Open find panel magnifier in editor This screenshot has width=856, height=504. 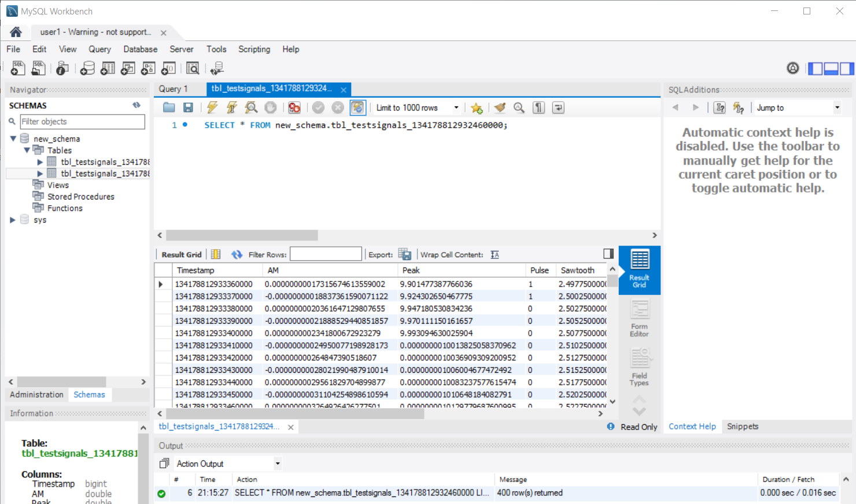519,108
